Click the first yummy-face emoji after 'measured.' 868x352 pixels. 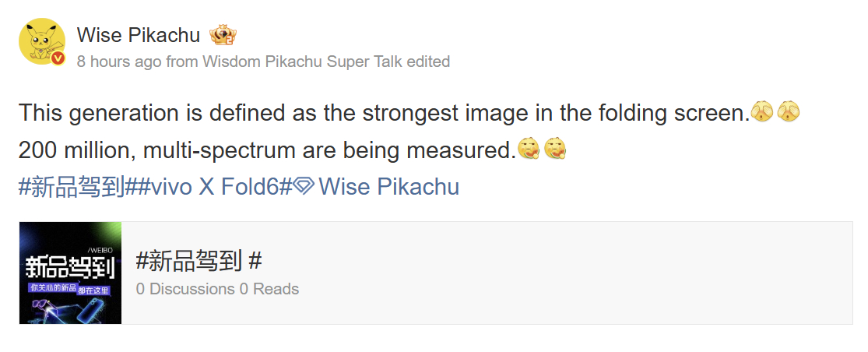[528, 148]
